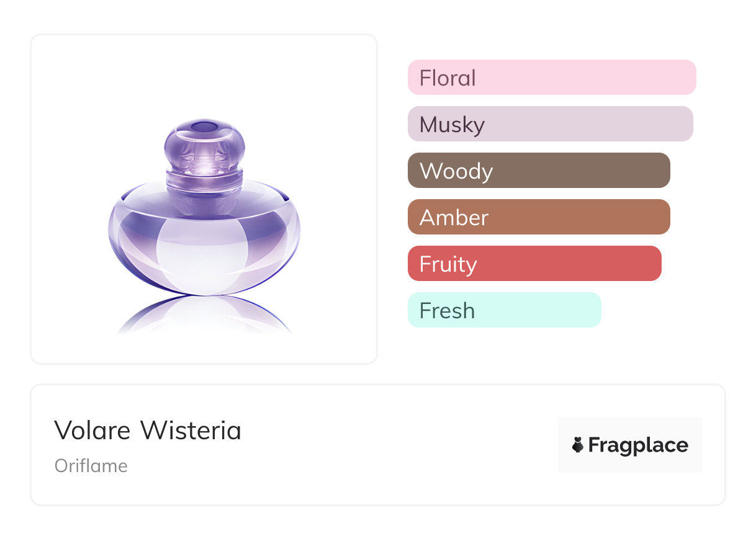This screenshot has width=756, height=536.
Task: Click the "Floral" text label
Action: coord(448,78)
